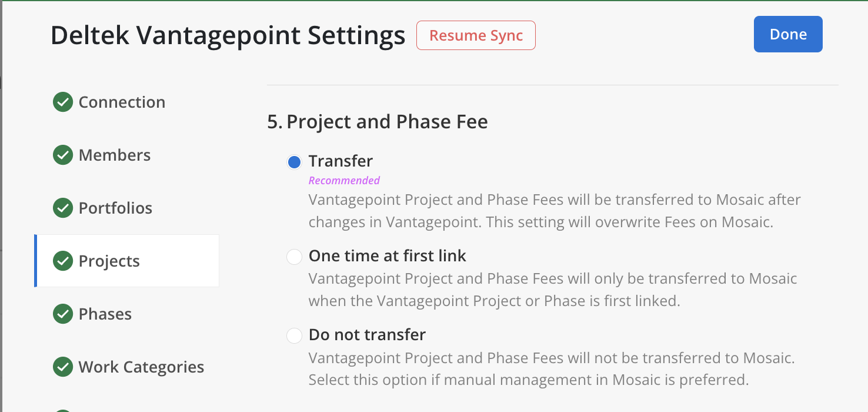Select the Projects sidebar item
The height and width of the screenshot is (412, 868).
109,261
